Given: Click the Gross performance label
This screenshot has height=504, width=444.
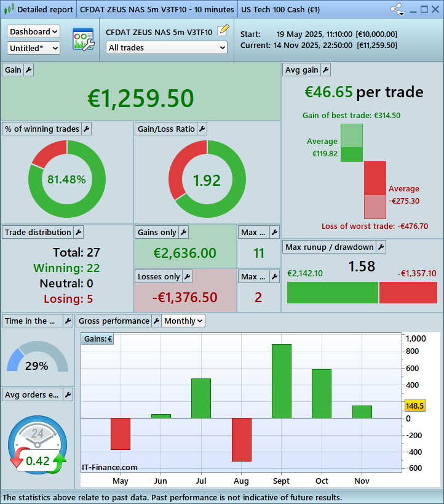Looking at the screenshot, I should coord(114,321).
